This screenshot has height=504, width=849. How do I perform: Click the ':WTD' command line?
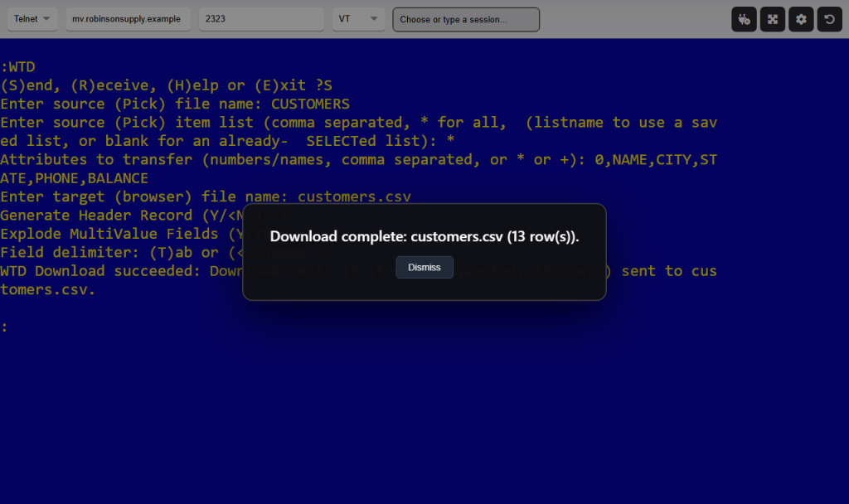point(18,67)
